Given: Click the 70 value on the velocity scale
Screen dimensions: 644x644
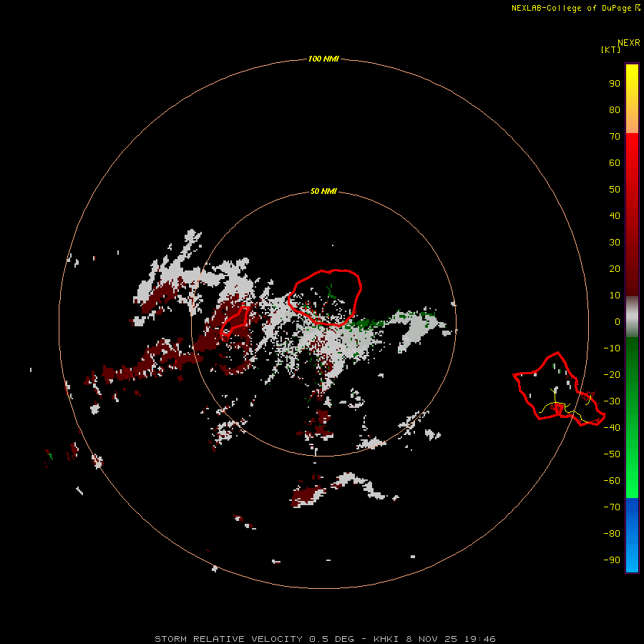Looking at the screenshot, I should point(615,137).
